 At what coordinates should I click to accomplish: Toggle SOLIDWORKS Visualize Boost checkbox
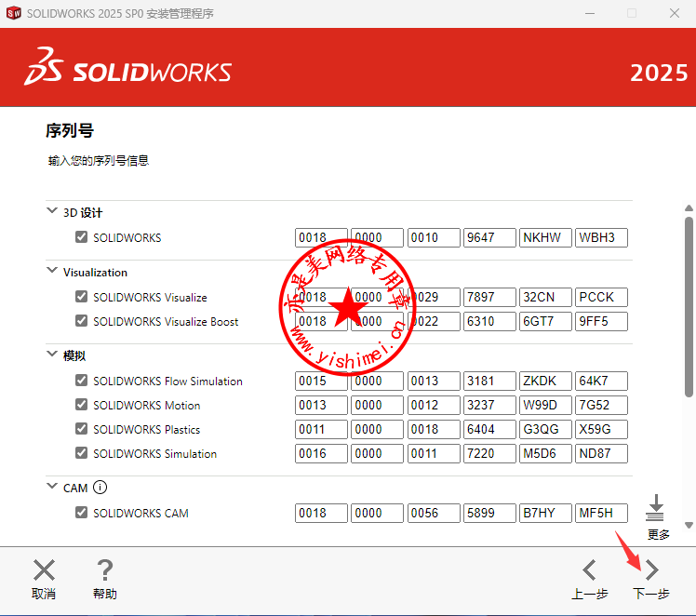click(x=81, y=320)
